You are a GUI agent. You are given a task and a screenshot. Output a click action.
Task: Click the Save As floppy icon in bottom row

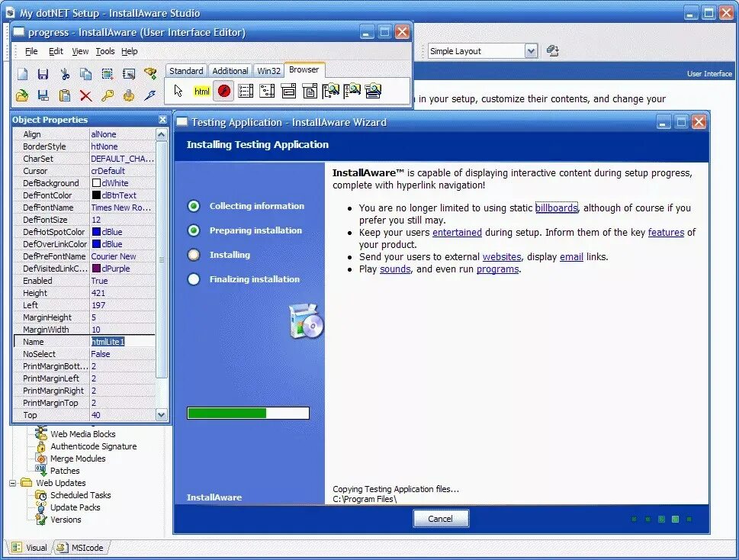pos(43,95)
